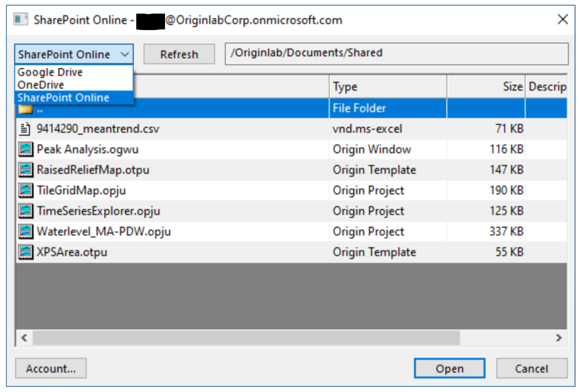Collapse the SharePoint Online dropdown arrow
Image resolution: width=579 pixels, height=392 pixels.
124,54
